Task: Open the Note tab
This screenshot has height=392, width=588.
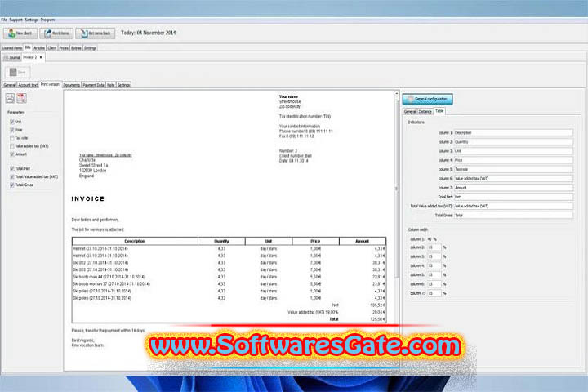Action: pos(110,85)
